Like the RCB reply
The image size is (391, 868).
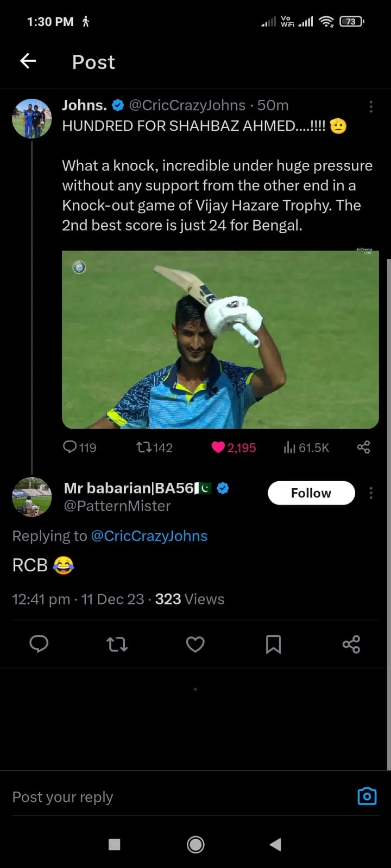point(195,644)
